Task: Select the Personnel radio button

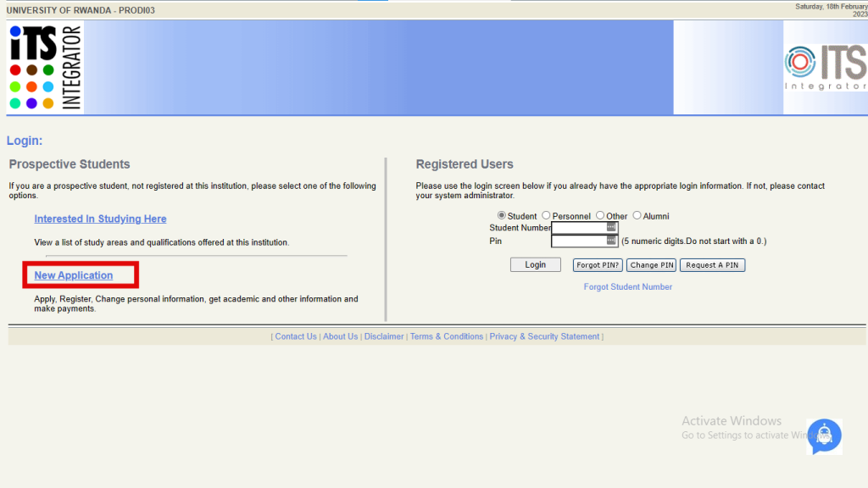Action: coord(546,215)
